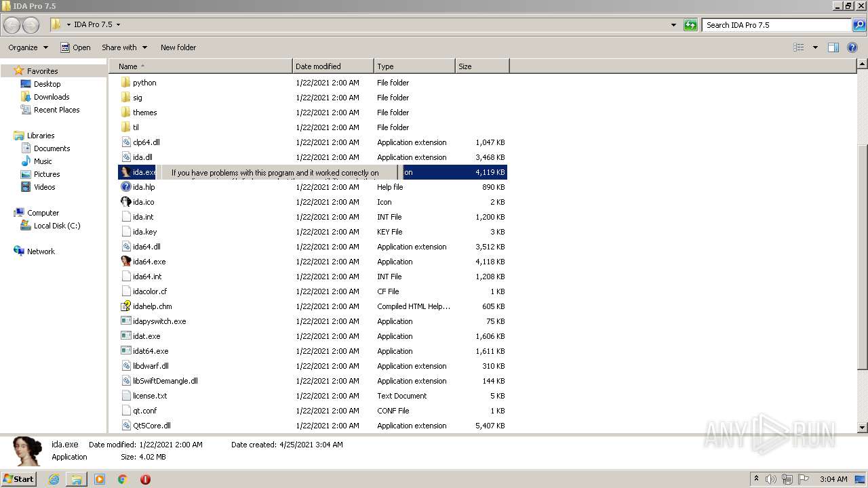Click New folder button
Screen dimensions: 868x488
tap(178, 47)
